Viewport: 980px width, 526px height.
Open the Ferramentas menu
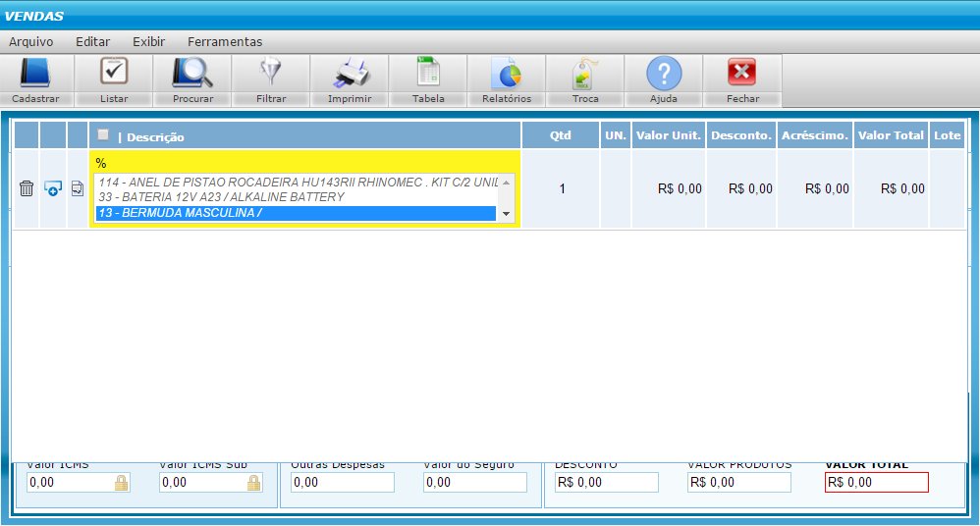[x=225, y=42]
